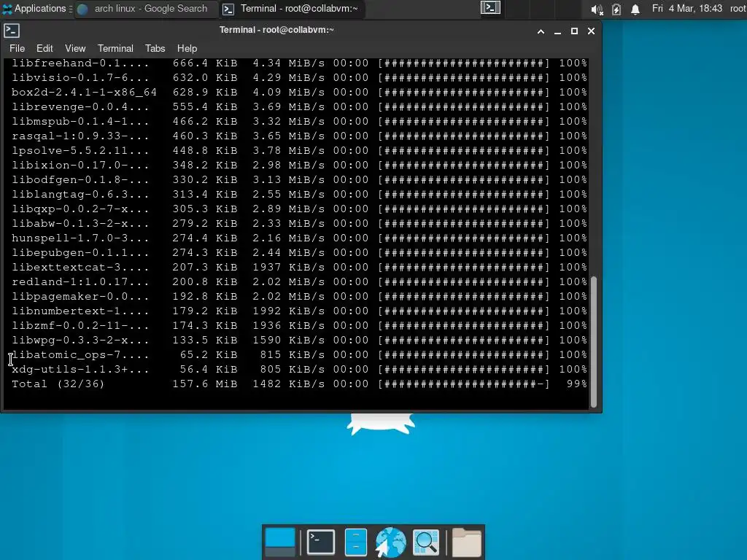Click the 1482 KiB/s total speed
The image size is (747, 560).
(x=289, y=384)
